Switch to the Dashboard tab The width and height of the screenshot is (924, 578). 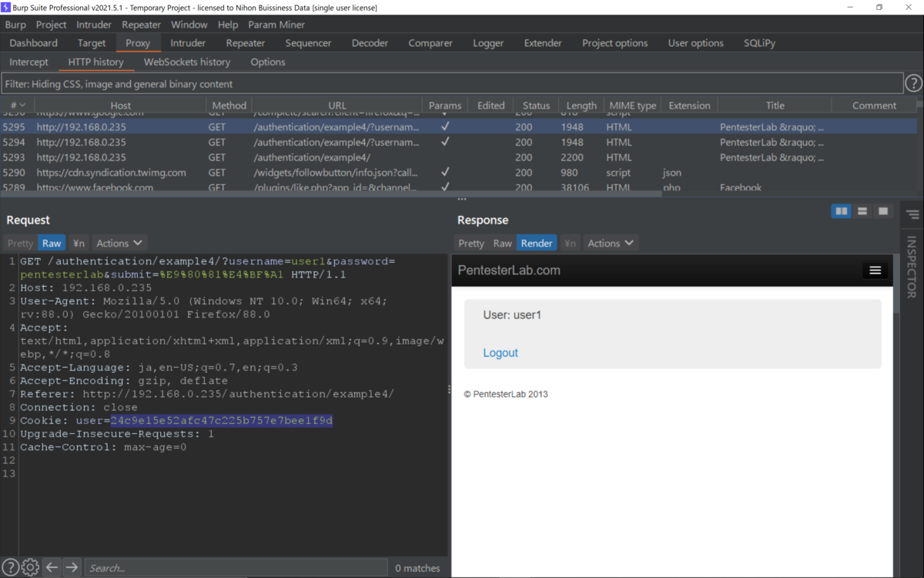pos(34,43)
